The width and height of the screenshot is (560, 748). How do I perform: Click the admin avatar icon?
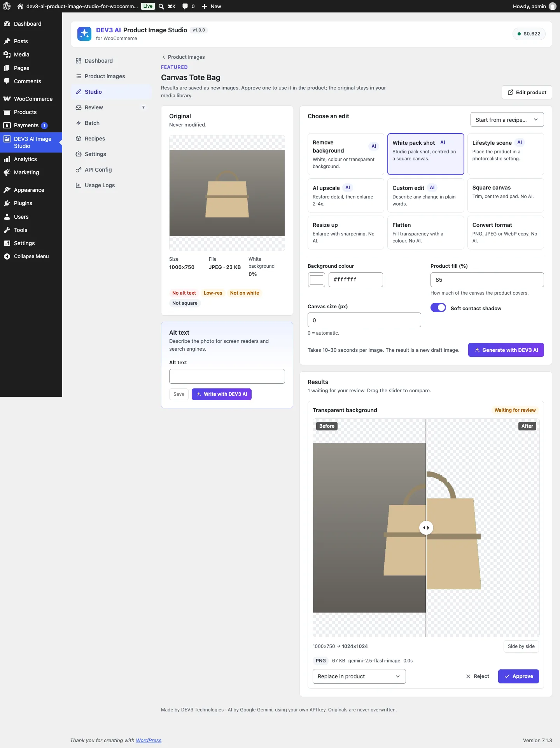point(553,6)
